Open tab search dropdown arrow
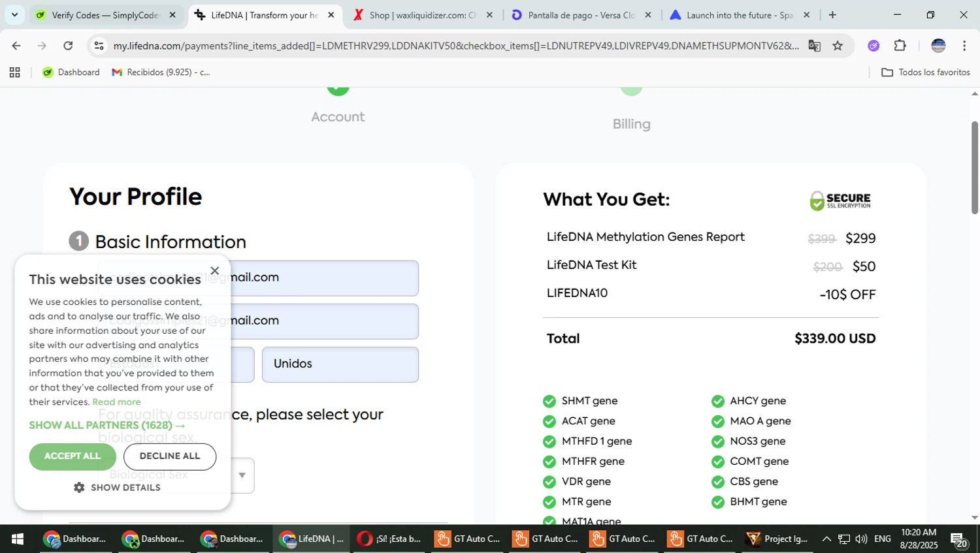Screen dimensions: 980x553 [x=14, y=15]
